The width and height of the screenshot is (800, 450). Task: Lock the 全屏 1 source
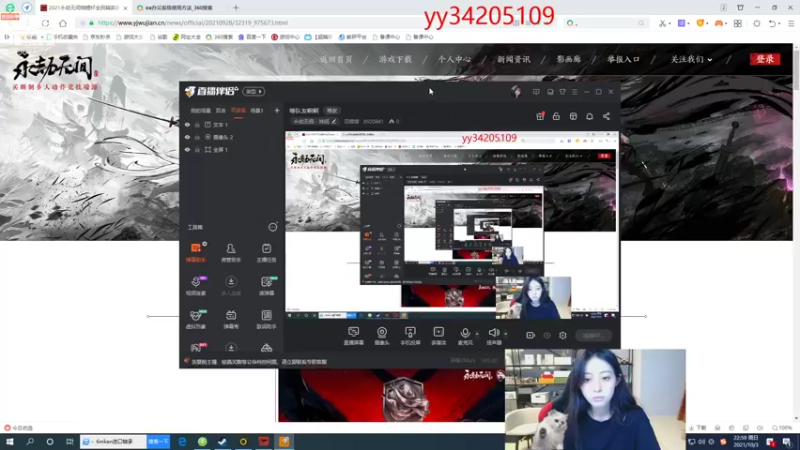197,150
